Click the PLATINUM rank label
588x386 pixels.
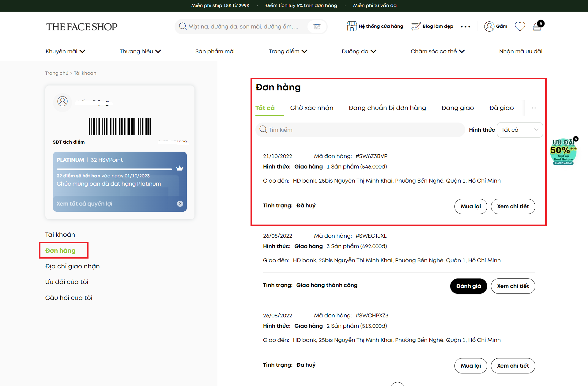(70, 160)
